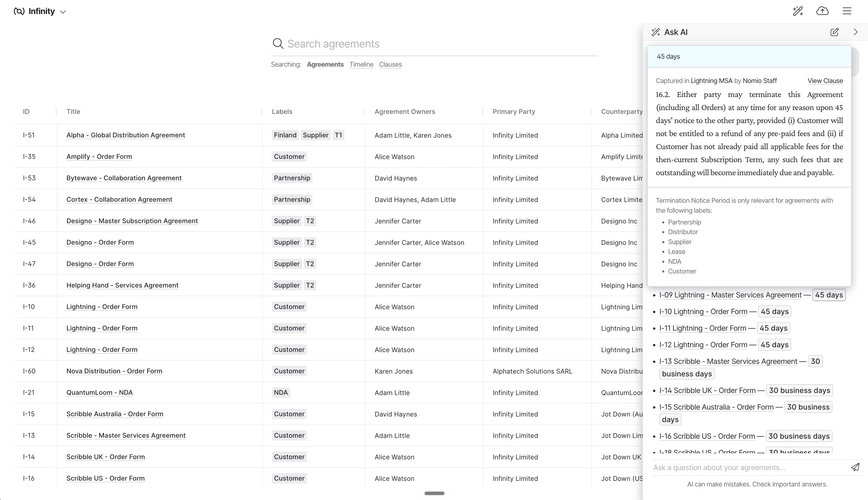Click owner Jennifer Carter, Alice Watson
The width and height of the screenshot is (868, 500).
pos(419,242)
